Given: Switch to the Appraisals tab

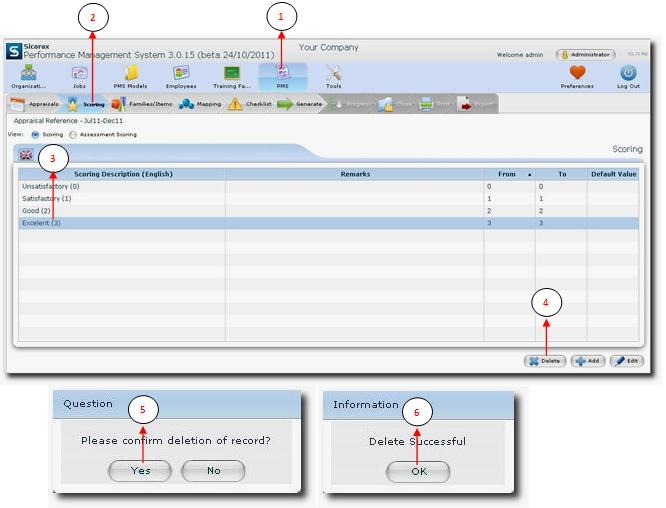Looking at the screenshot, I should (34, 104).
